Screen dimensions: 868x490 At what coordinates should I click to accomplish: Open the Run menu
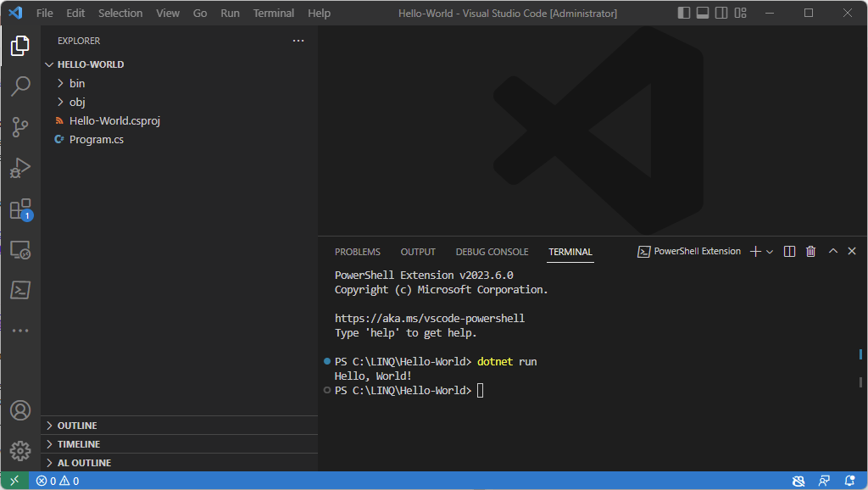tap(230, 13)
